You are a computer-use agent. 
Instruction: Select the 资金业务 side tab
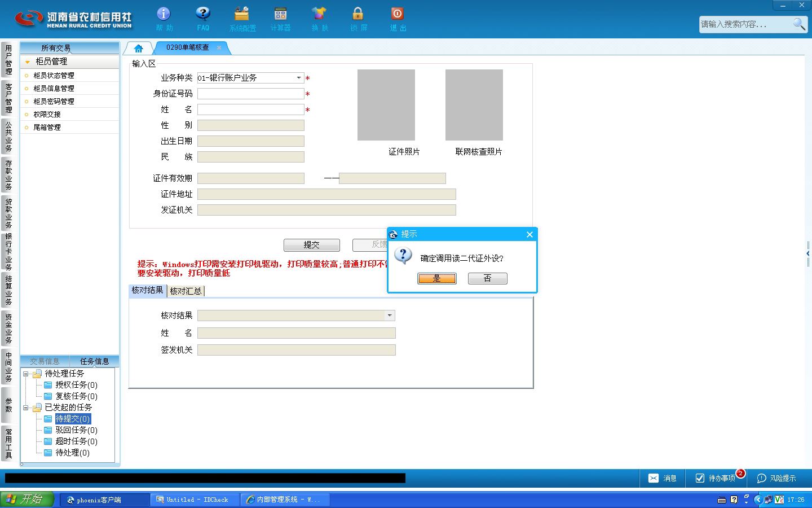point(8,328)
